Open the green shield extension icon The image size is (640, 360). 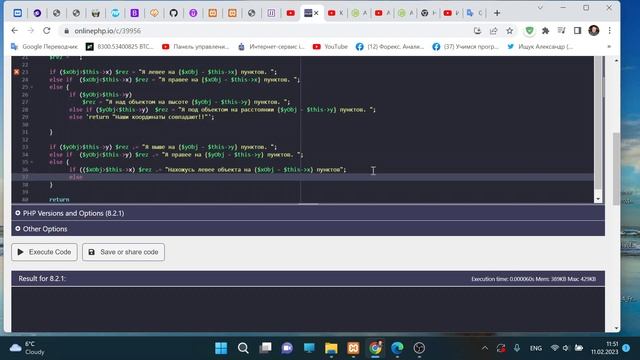[529, 31]
